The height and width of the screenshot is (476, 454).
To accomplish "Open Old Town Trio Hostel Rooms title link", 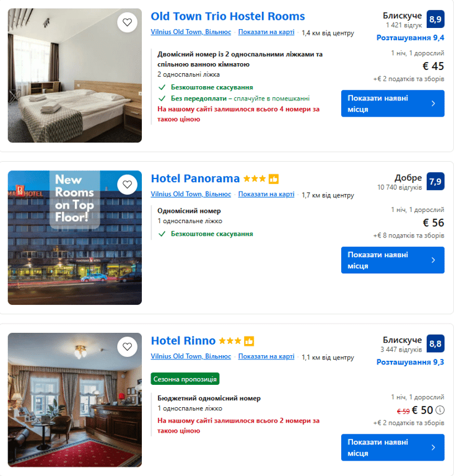I will (x=228, y=17).
